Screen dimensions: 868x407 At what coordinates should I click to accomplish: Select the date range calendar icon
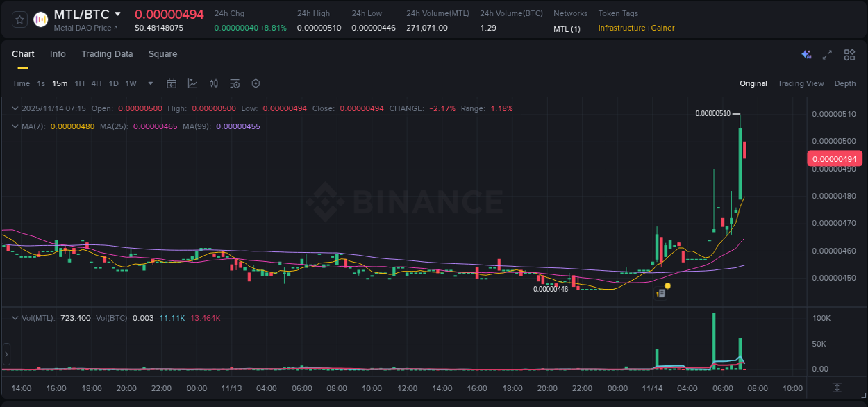tap(172, 83)
